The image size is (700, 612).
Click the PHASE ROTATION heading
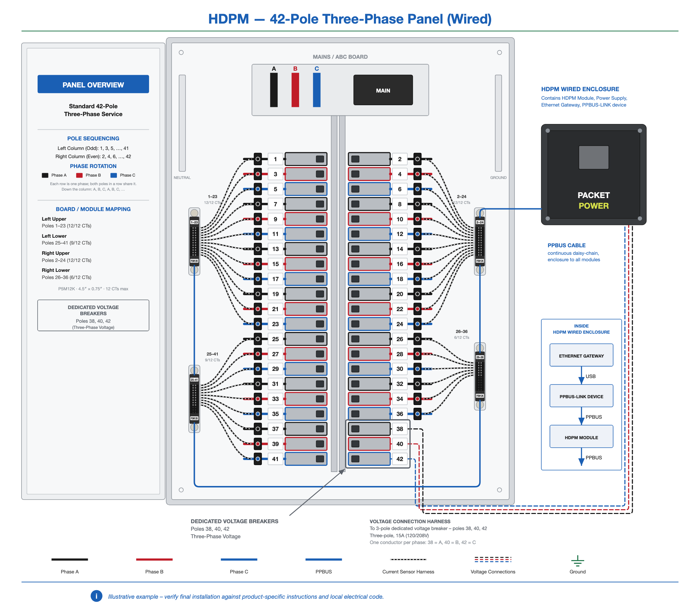pyautogui.click(x=93, y=166)
